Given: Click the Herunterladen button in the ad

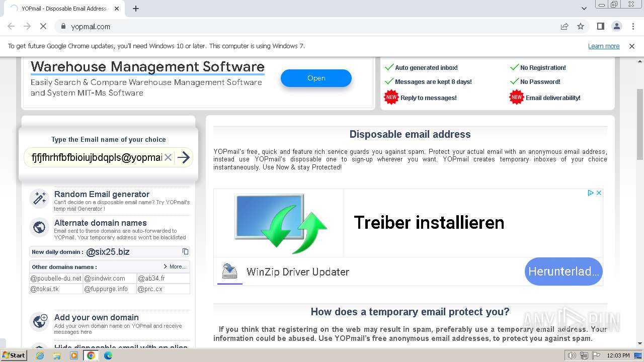Looking at the screenshot, I should [x=563, y=271].
